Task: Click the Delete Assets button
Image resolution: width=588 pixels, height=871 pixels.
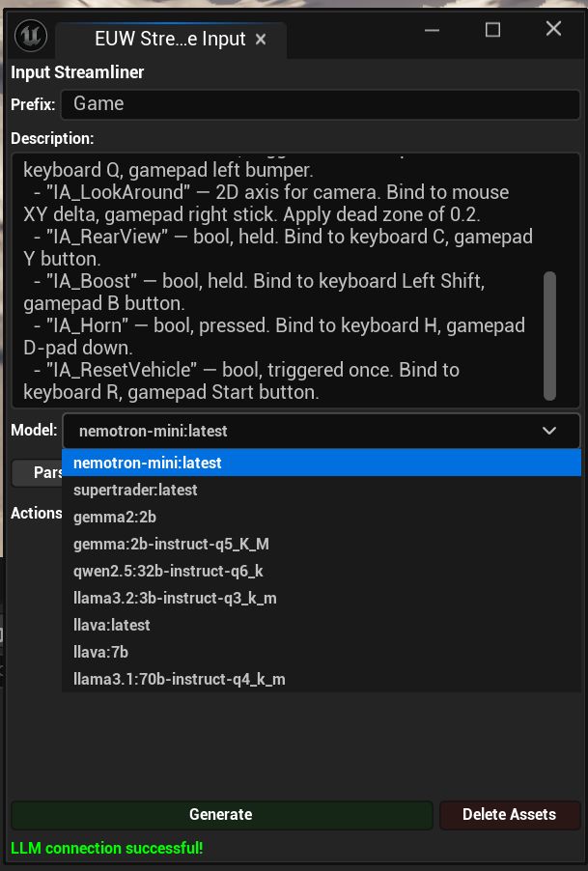Action: (x=509, y=814)
